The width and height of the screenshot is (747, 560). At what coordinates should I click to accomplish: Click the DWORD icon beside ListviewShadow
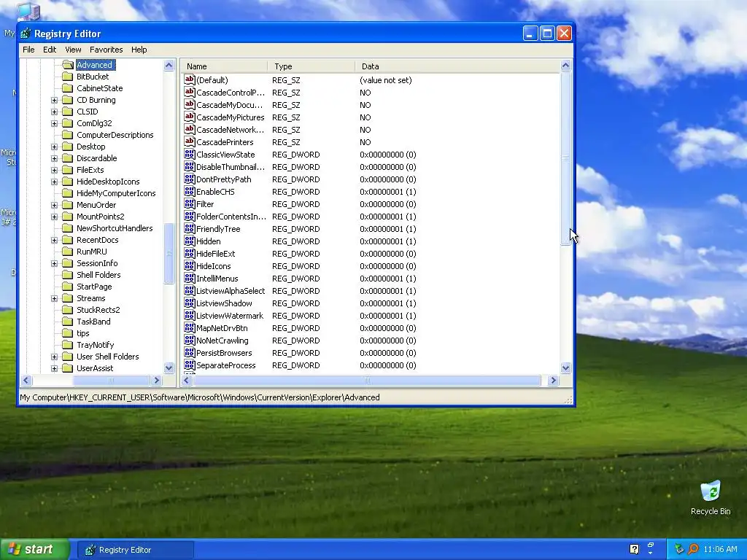[190, 303]
